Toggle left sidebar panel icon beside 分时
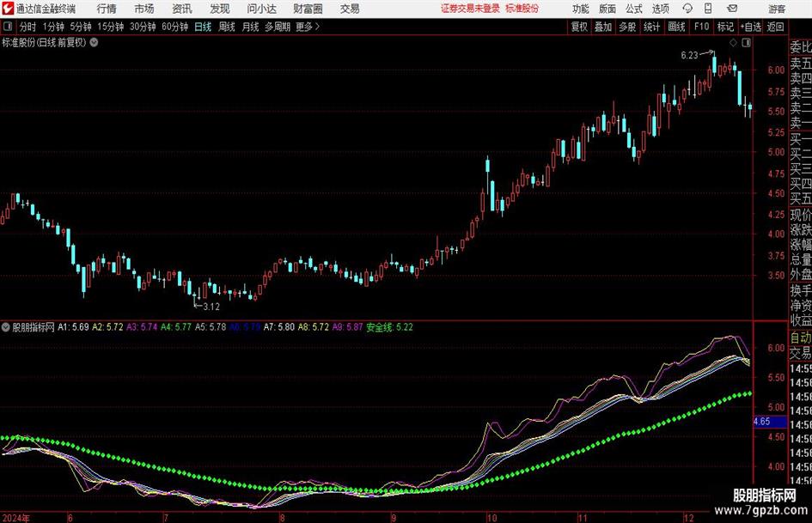The width and height of the screenshot is (812, 523). 8,27
